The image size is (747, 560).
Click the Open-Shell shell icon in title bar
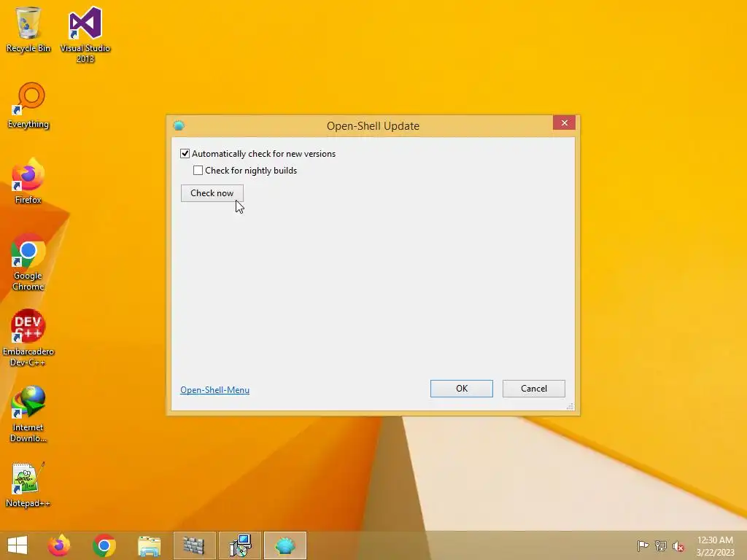click(179, 125)
